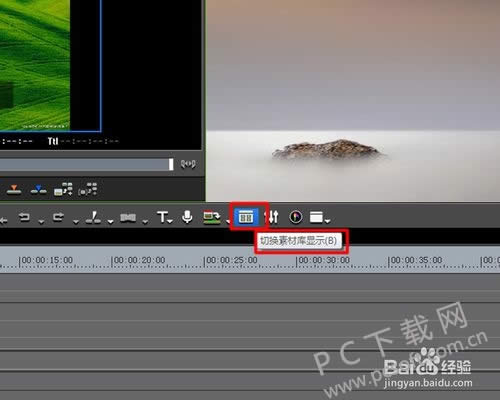Select the Add Cut Point tool
The height and width of the screenshot is (400, 500).
click(94, 217)
